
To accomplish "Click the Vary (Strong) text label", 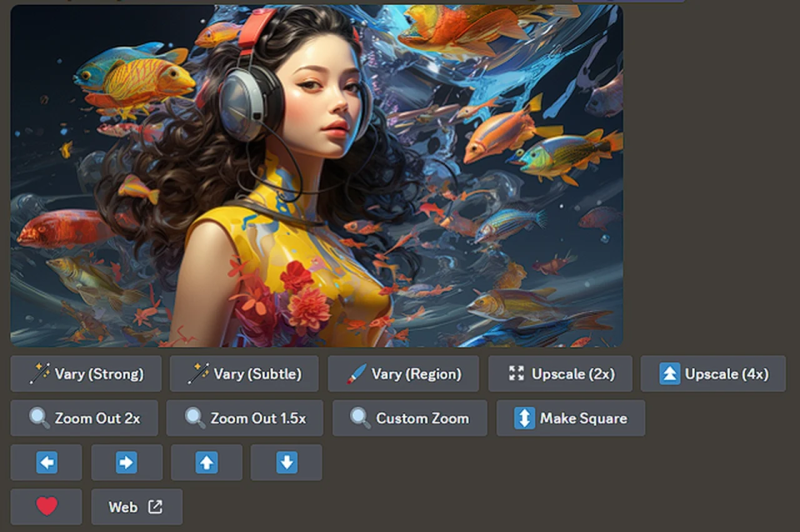I will pyautogui.click(x=99, y=374).
